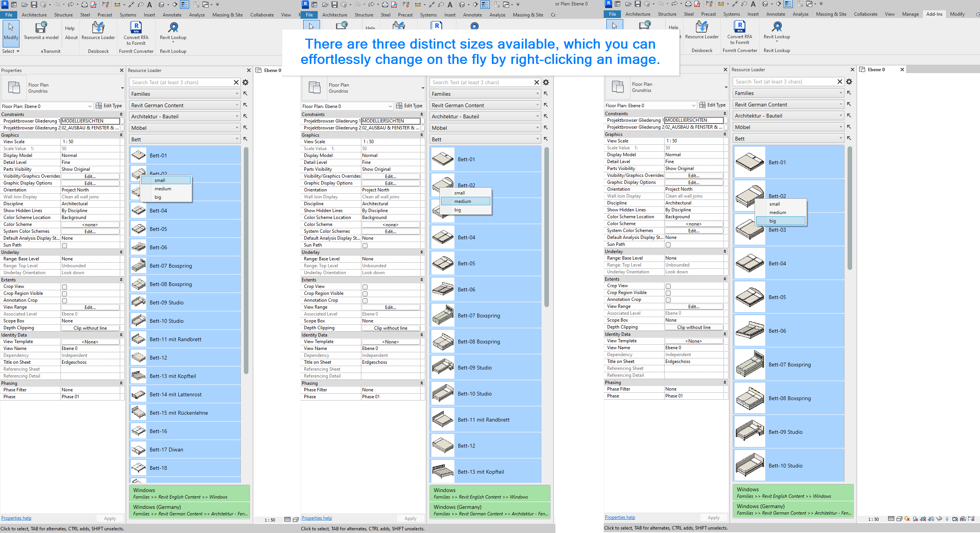This screenshot has width=980, height=533.
Task: Open Resource Loader settings gear
Action: (246, 82)
